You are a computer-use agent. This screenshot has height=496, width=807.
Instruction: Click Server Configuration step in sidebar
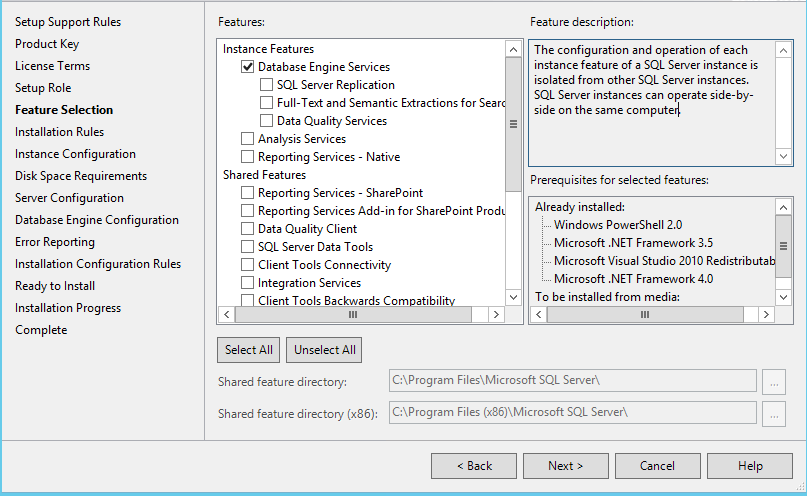[69, 198]
